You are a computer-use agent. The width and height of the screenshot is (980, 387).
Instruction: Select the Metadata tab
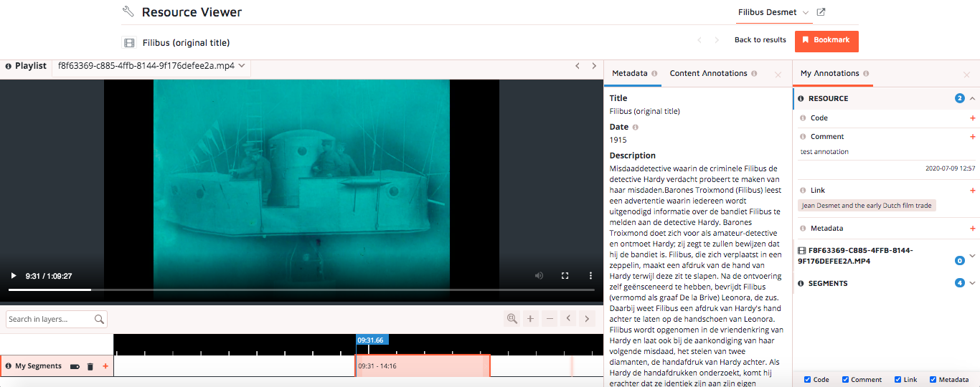pos(629,73)
